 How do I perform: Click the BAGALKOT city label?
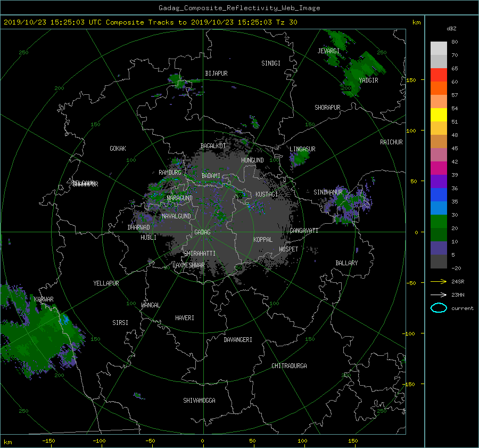click(x=213, y=146)
